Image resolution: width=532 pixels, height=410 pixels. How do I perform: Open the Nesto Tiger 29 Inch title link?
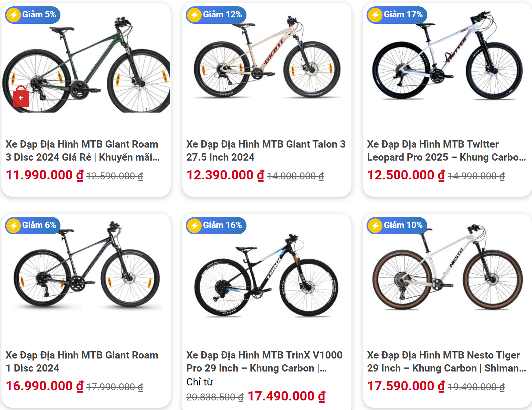pos(446,361)
